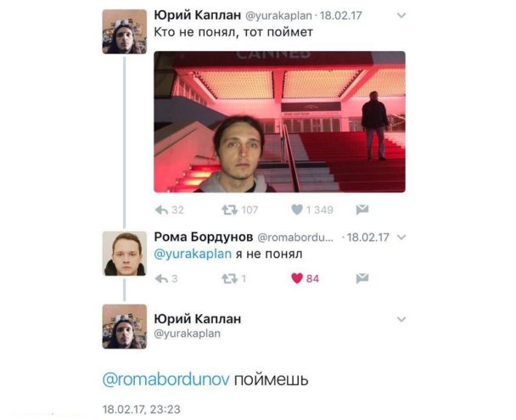This screenshot has width=516, height=420.
Task: Share Рома Бордунов's reply via message
Action: click(x=362, y=278)
